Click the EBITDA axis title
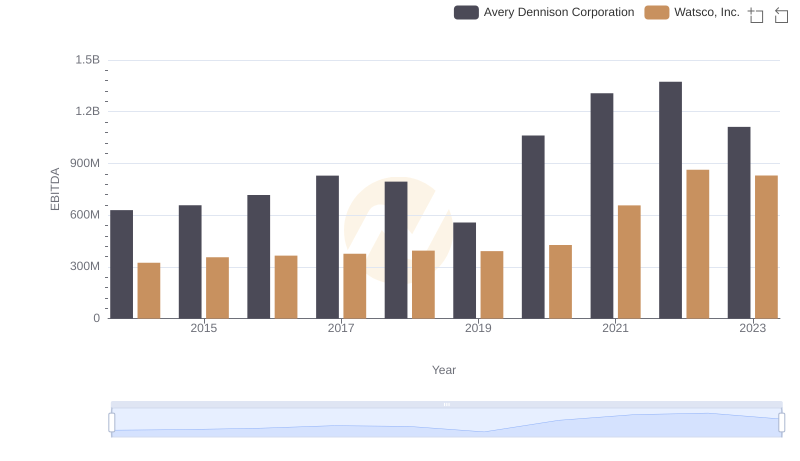The height and width of the screenshot is (461, 800). click(x=55, y=189)
